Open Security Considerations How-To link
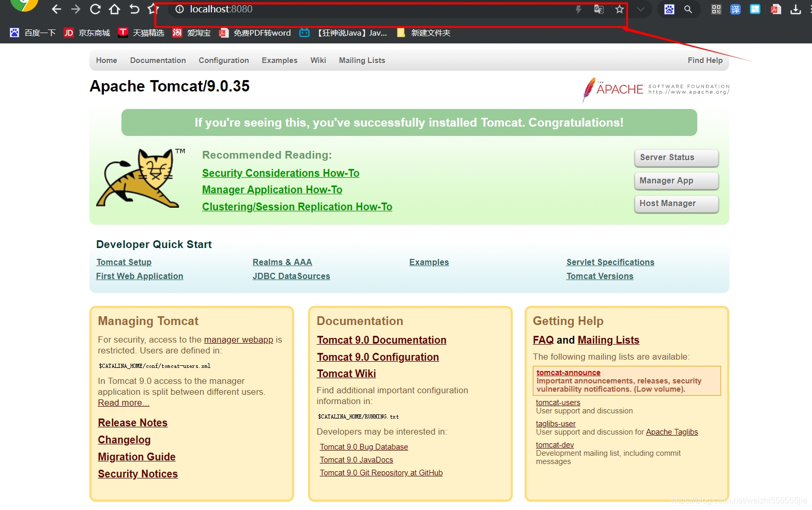 (x=281, y=173)
